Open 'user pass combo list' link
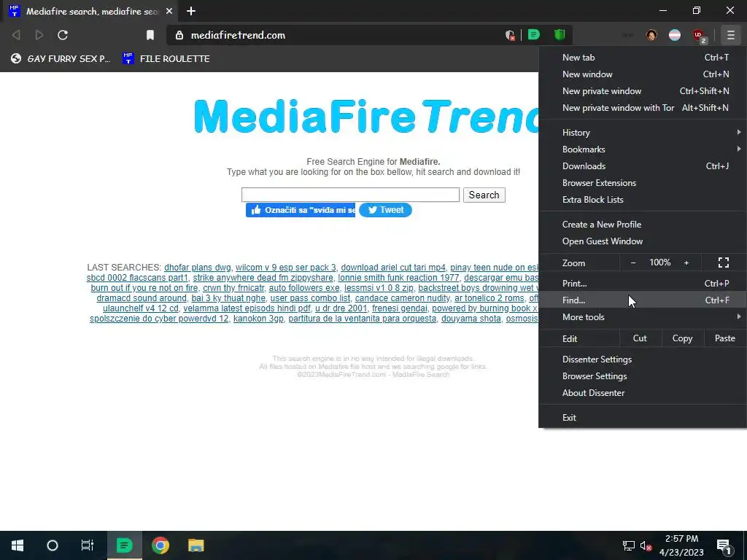747x560 pixels. pos(310,298)
